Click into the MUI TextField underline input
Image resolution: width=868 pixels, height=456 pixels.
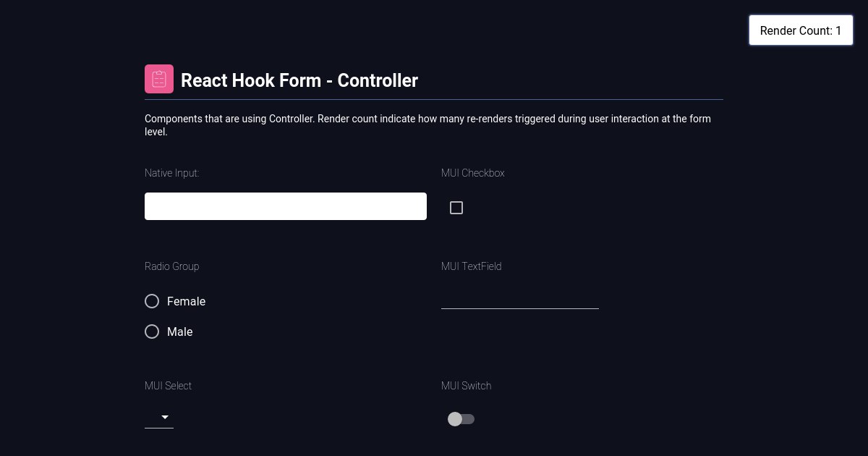519,298
